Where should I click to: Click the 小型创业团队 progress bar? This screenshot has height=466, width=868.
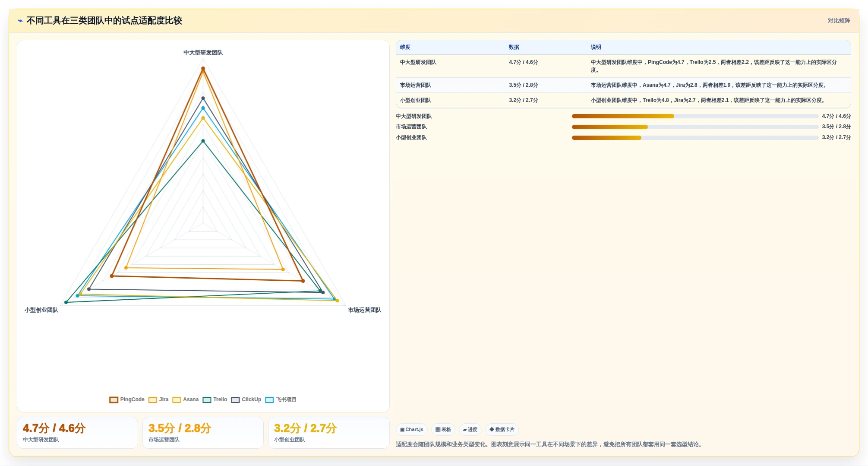coord(695,138)
